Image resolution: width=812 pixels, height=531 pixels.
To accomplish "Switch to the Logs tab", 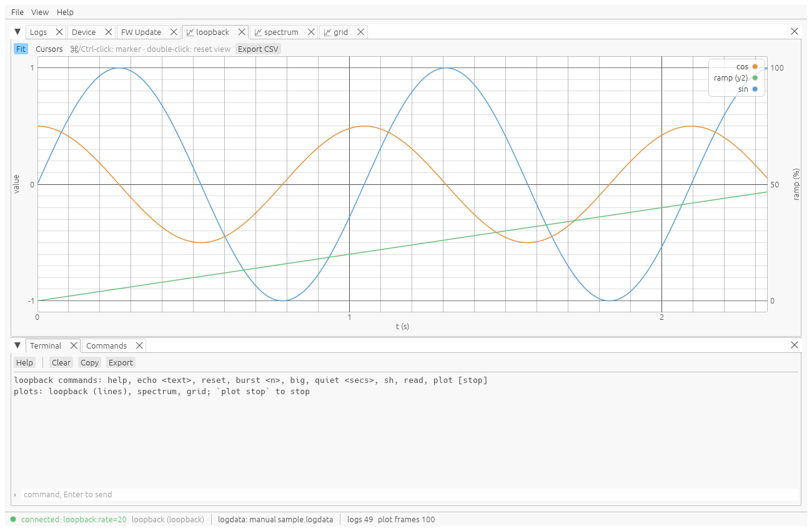I will pos(39,32).
